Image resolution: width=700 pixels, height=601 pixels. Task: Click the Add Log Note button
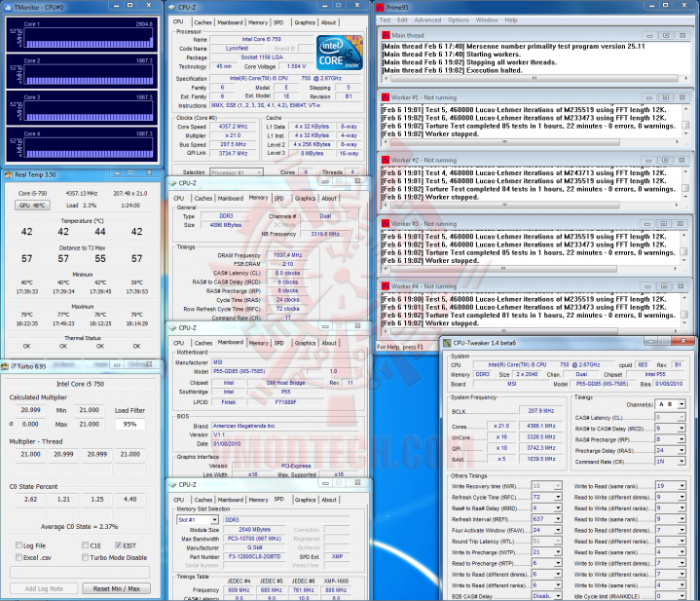point(44,588)
